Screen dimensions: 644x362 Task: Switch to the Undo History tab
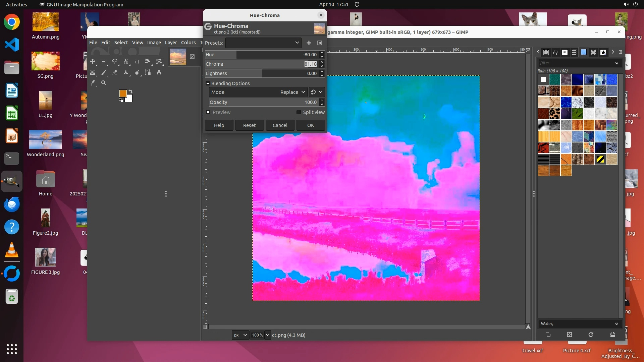[x=555, y=52]
